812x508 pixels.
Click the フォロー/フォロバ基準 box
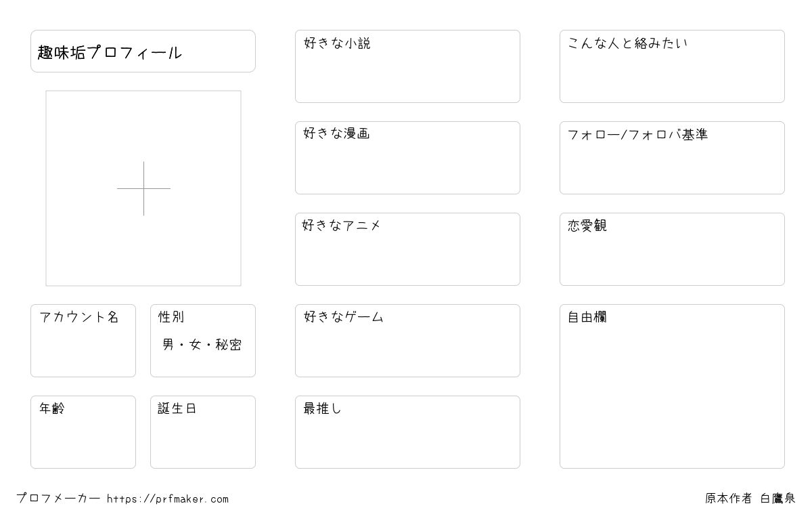[672, 158]
